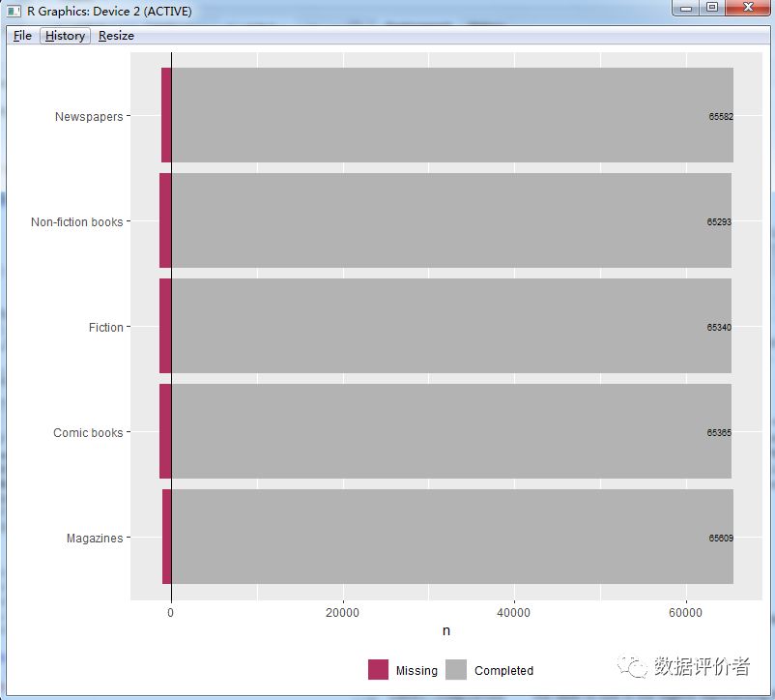
Task: Click the 20000 tick label on x-axis
Action: 342,613
